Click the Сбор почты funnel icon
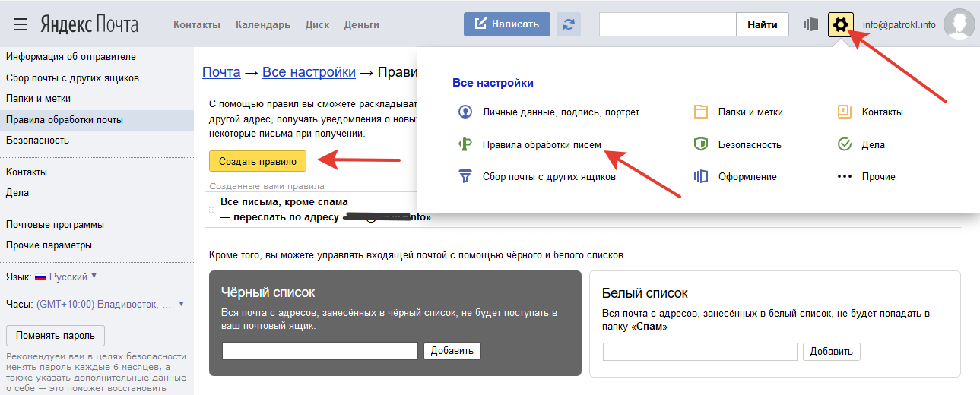Screen dimensions: 980x395 coord(465,177)
